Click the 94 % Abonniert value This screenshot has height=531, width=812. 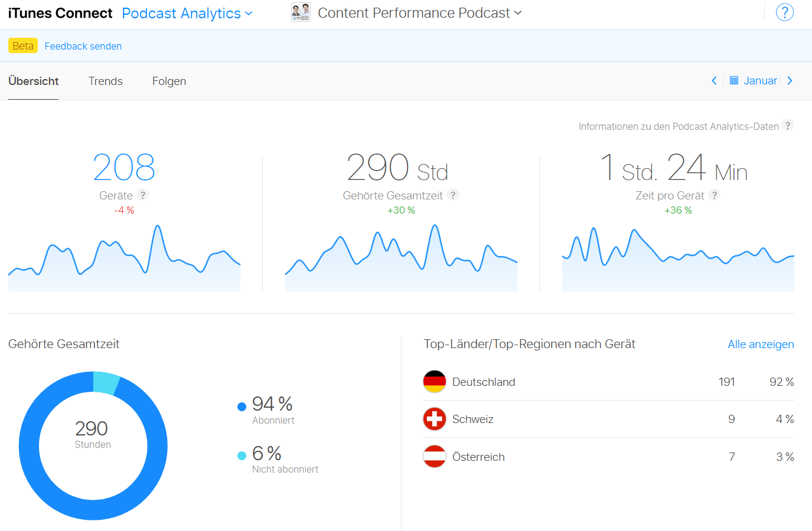pos(272,404)
